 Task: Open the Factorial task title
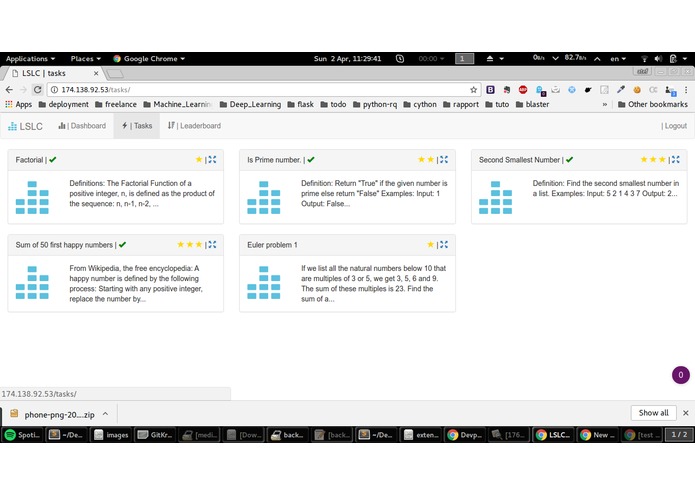coord(29,160)
